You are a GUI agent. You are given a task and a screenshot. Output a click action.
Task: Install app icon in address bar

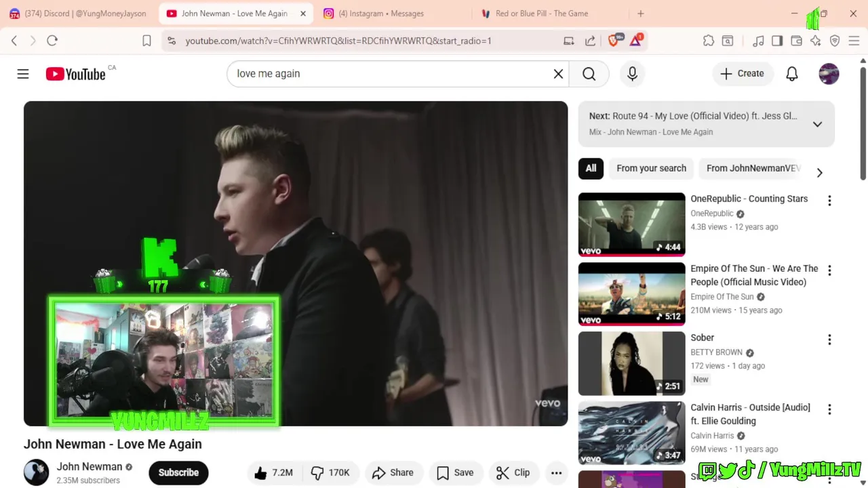coord(569,41)
